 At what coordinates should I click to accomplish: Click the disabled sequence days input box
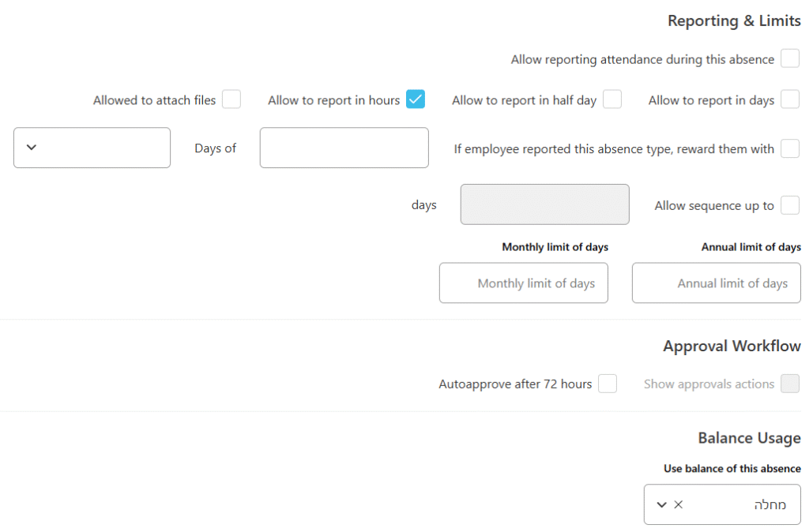coord(544,204)
